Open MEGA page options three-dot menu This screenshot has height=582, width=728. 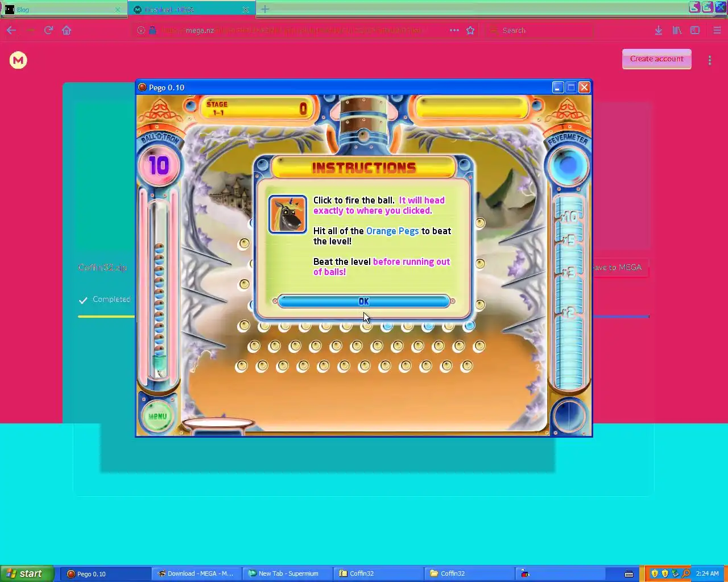[710, 60]
